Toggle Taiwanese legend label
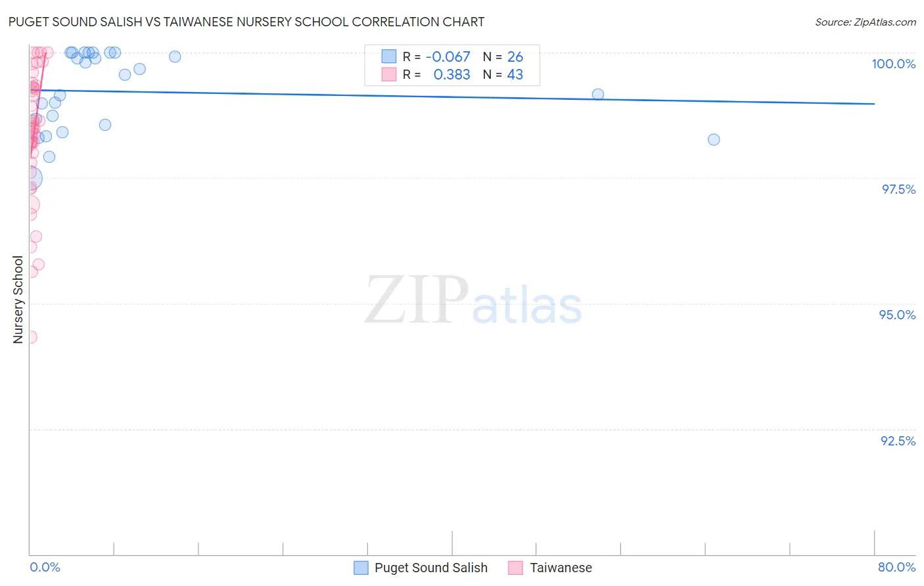 pyautogui.click(x=561, y=568)
